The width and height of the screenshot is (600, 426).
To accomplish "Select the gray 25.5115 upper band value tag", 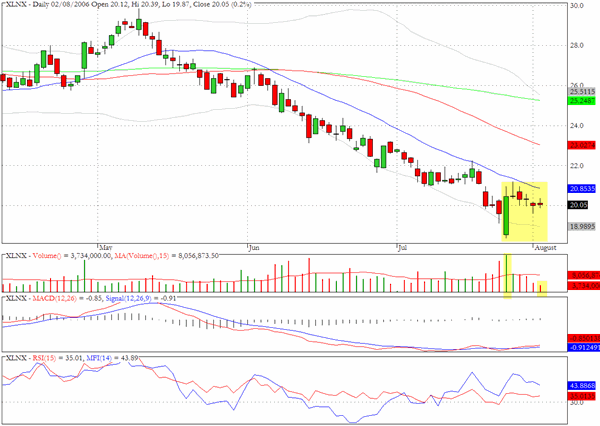I will pos(582,92).
